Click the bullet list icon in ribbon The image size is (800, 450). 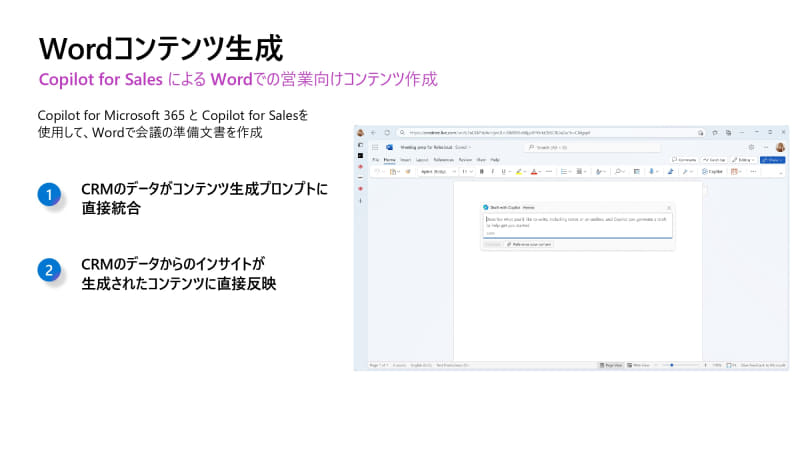pos(564,172)
